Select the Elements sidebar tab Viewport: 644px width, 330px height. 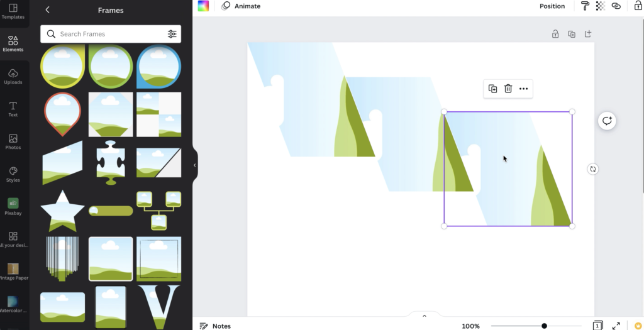click(13, 44)
